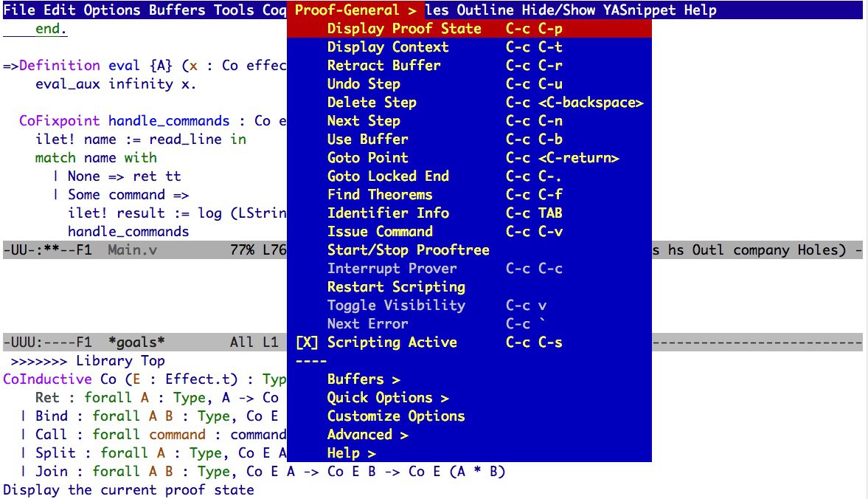The width and height of the screenshot is (868, 499).
Task: Expand the Advanced submenu
Action: tap(470, 435)
